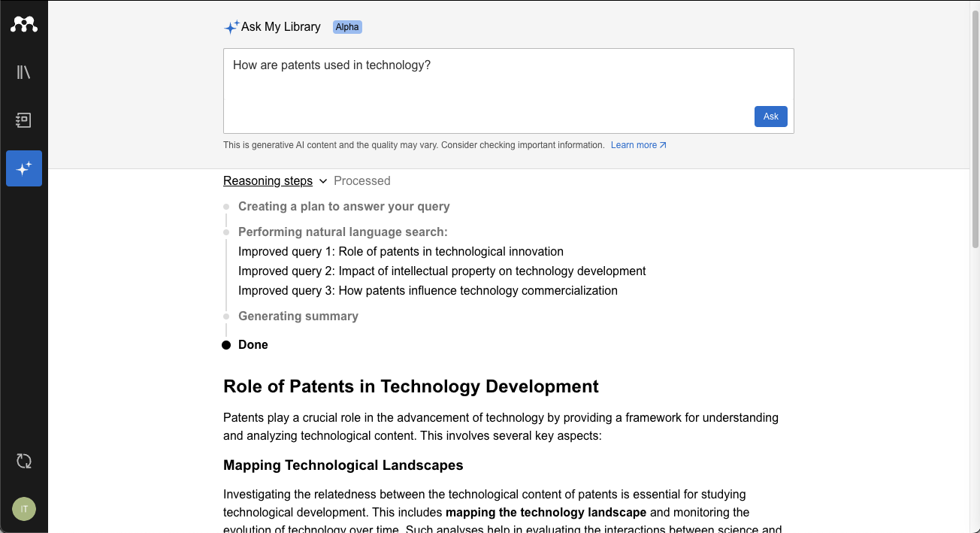
Task: Click into the question input box
Action: tap(509, 91)
